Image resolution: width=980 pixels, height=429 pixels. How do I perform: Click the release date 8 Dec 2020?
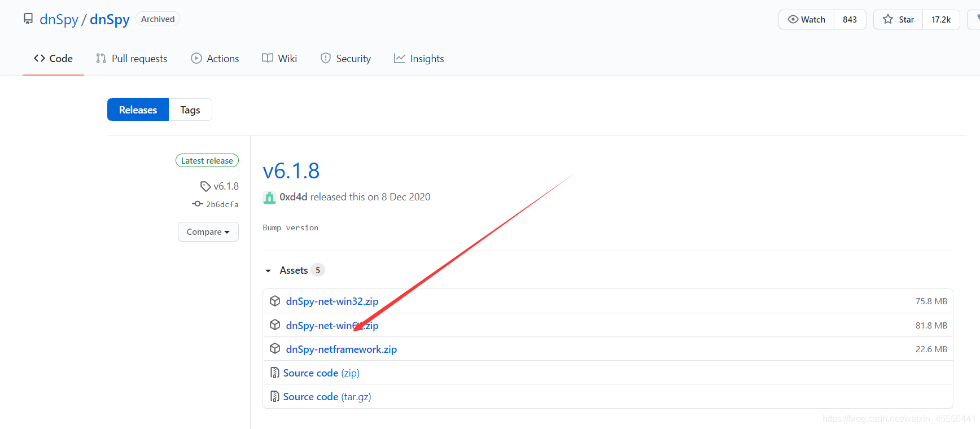pyautogui.click(x=406, y=197)
